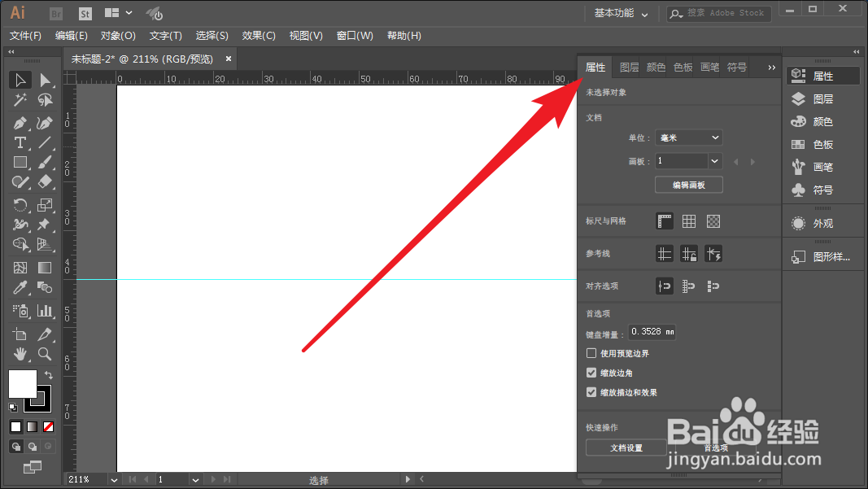Select the Lasso tool

point(45,100)
